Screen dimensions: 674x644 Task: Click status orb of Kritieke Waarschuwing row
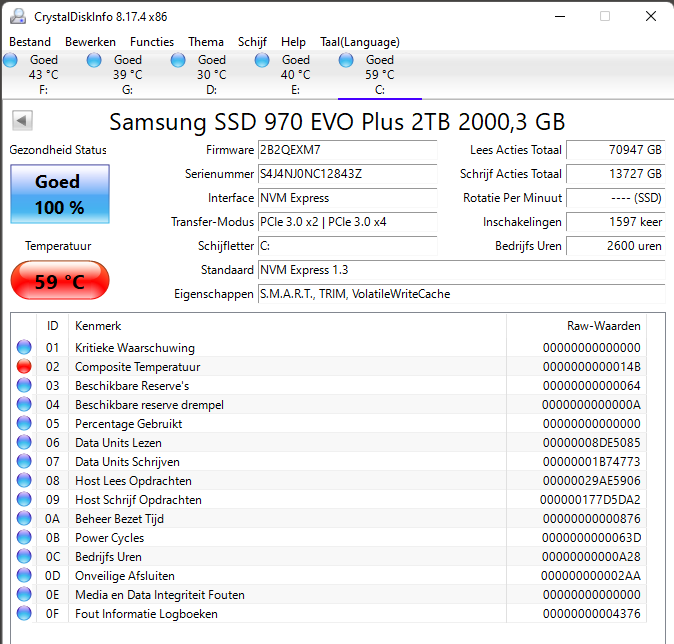(x=24, y=347)
